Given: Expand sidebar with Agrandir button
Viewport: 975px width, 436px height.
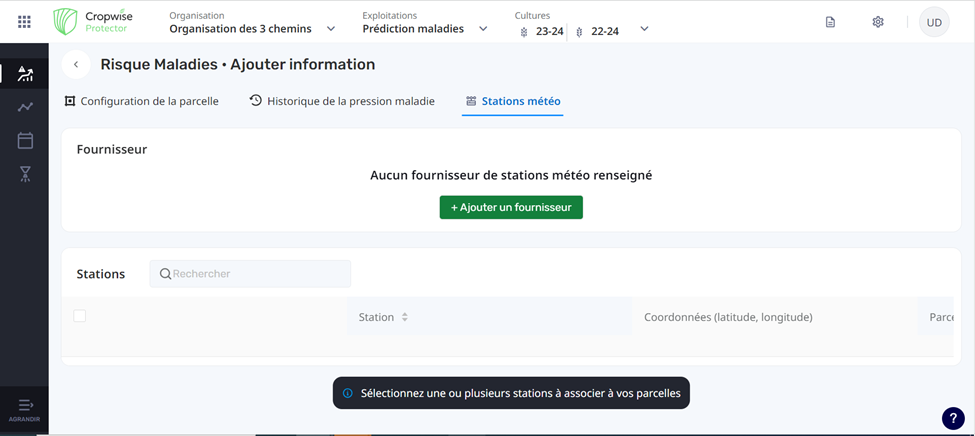Looking at the screenshot, I should [x=25, y=410].
